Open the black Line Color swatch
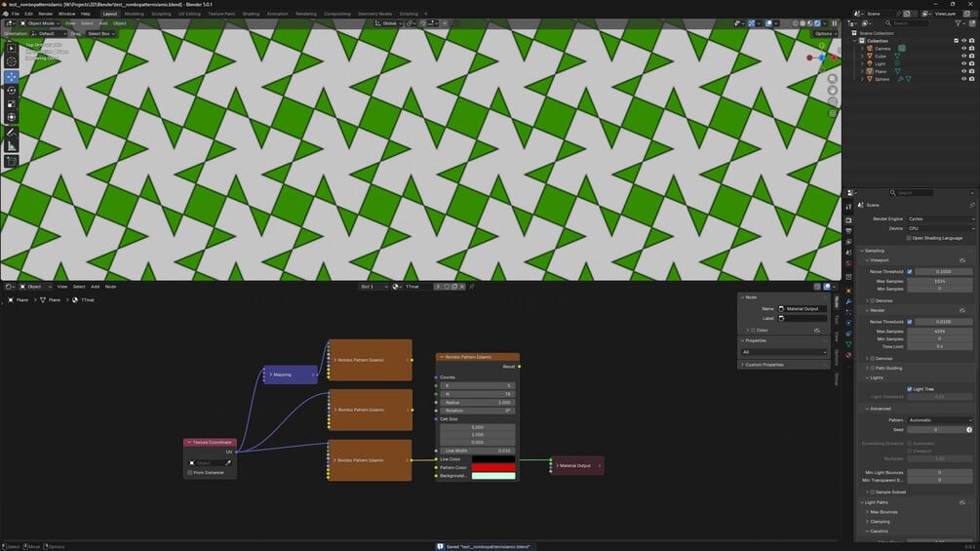 [493, 459]
